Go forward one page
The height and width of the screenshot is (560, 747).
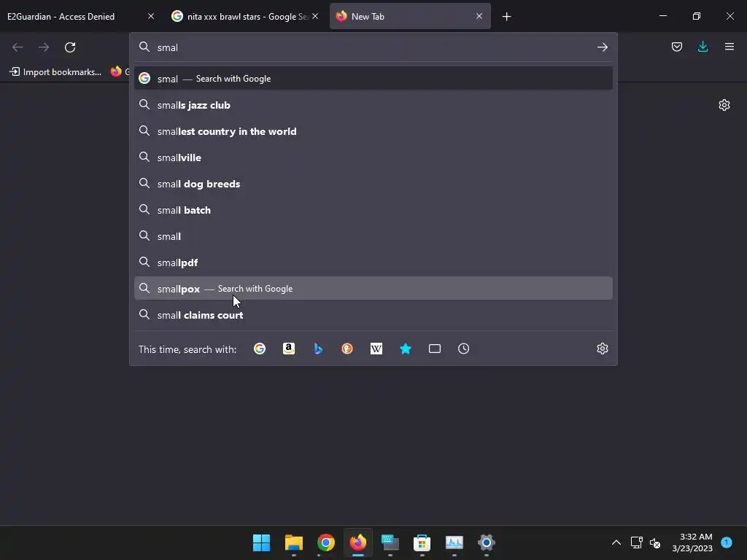click(44, 47)
